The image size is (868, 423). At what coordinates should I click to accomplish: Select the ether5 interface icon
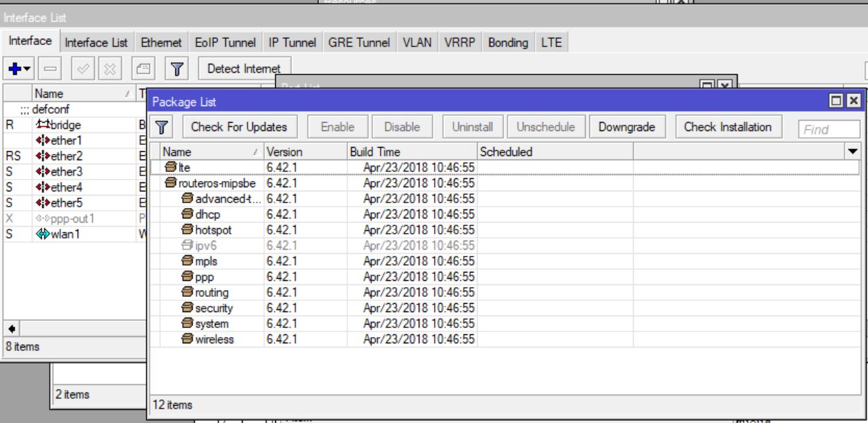(42, 203)
